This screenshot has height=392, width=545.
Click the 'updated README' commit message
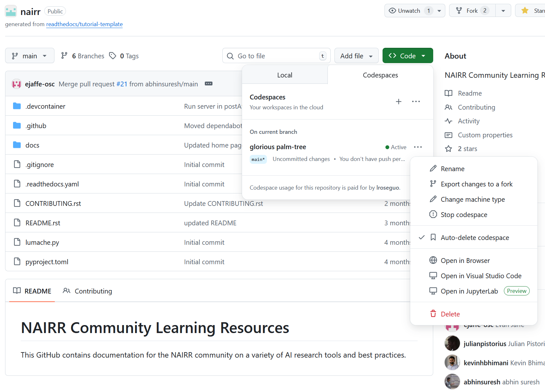(210, 223)
